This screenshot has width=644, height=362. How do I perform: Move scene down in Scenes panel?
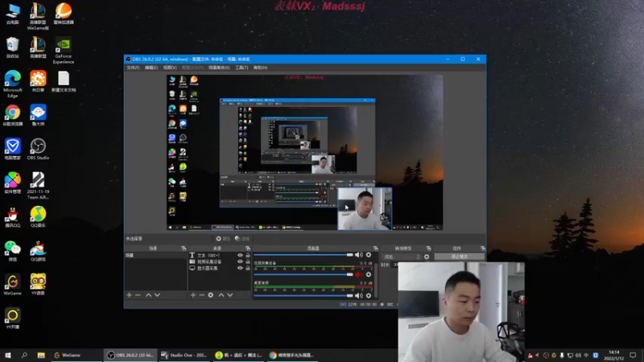tap(157, 295)
